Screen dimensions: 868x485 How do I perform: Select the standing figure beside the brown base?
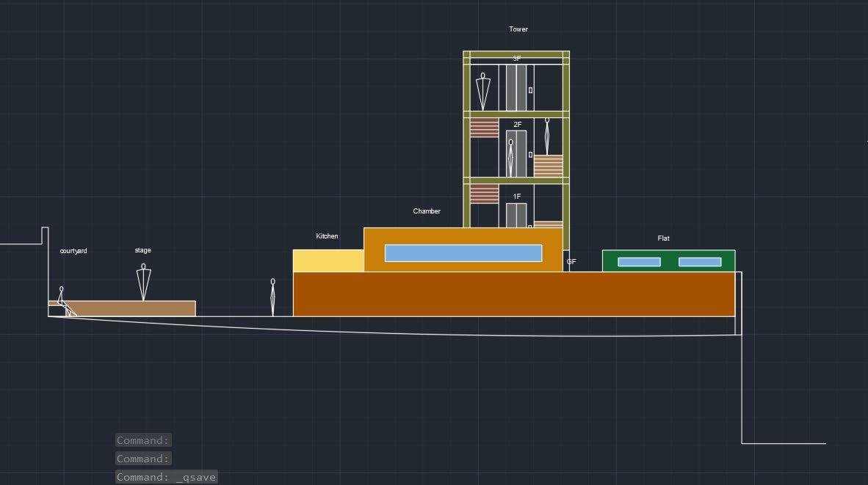[272, 296]
